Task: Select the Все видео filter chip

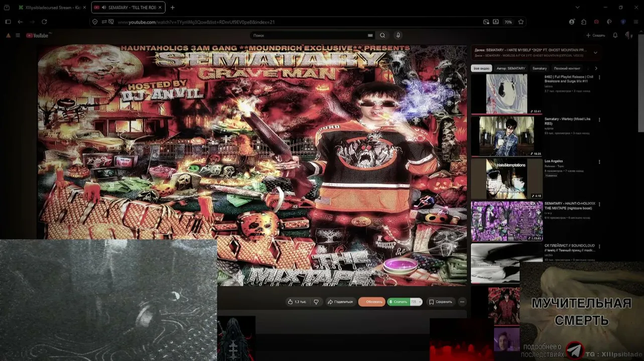Action: (x=481, y=68)
